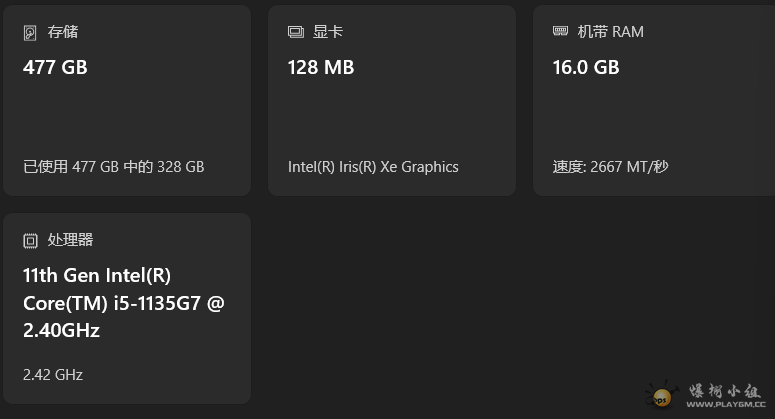The width and height of the screenshot is (775, 419).
Task: Select the 机带 RAM card title
Action: click(610, 32)
